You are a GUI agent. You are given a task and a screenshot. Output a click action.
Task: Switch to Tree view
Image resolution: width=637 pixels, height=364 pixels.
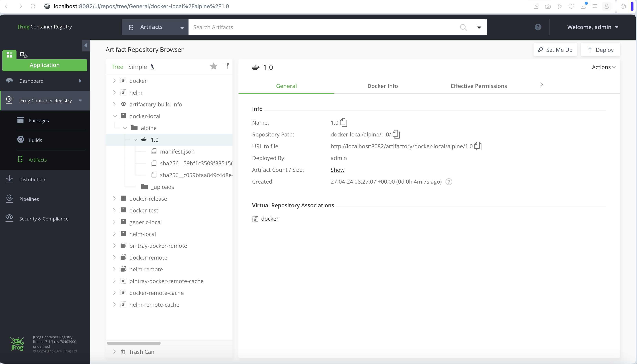117,67
